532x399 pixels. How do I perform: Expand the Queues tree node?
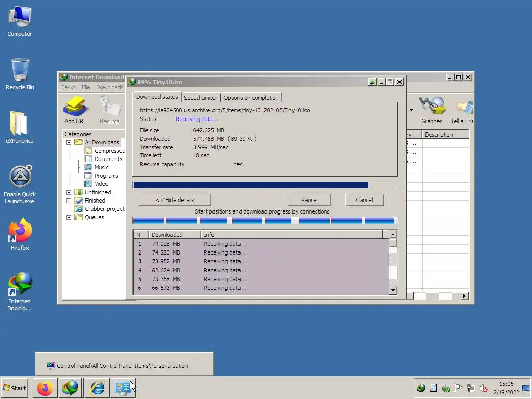[x=69, y=218]
